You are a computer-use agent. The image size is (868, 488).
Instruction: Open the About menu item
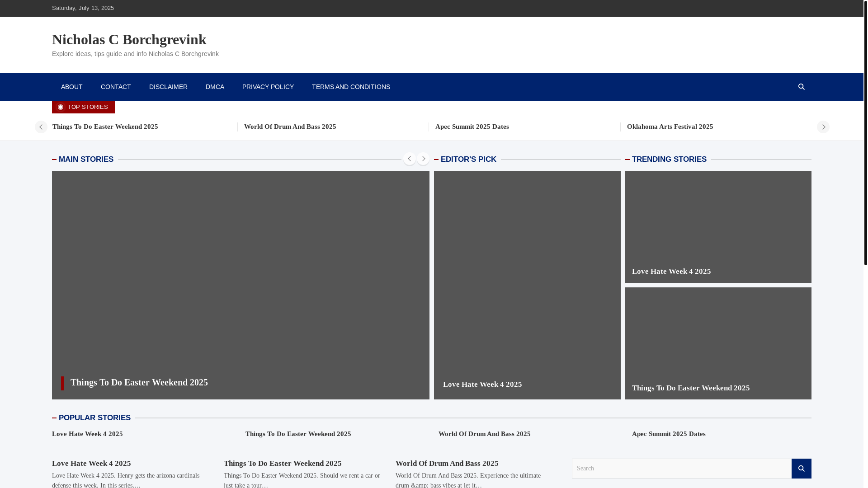pyautogui.click(x=71, y=87)
